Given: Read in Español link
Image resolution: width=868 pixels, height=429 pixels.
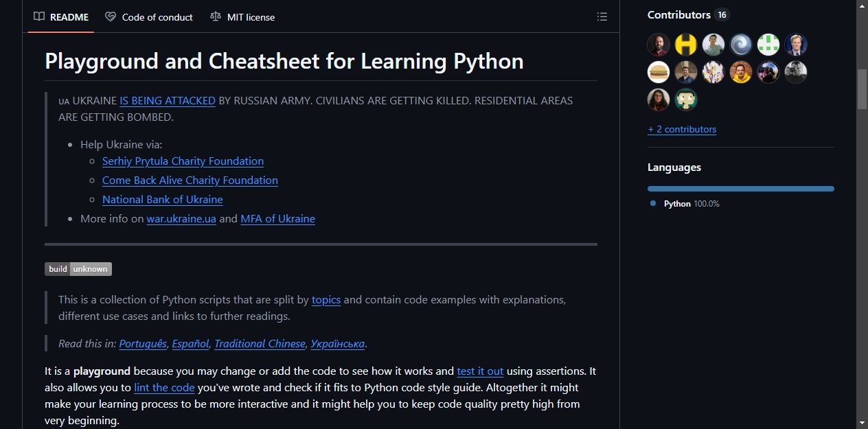Looking at the screenshot, I should tap(190, 343).
